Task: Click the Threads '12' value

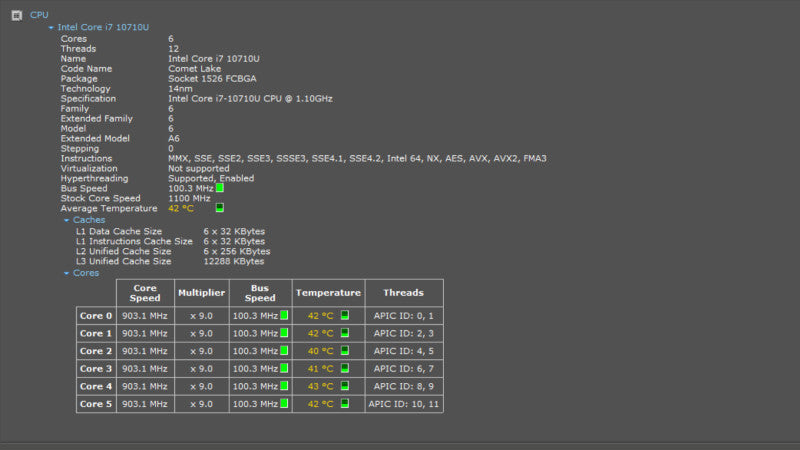Action: tap(173, 48)
